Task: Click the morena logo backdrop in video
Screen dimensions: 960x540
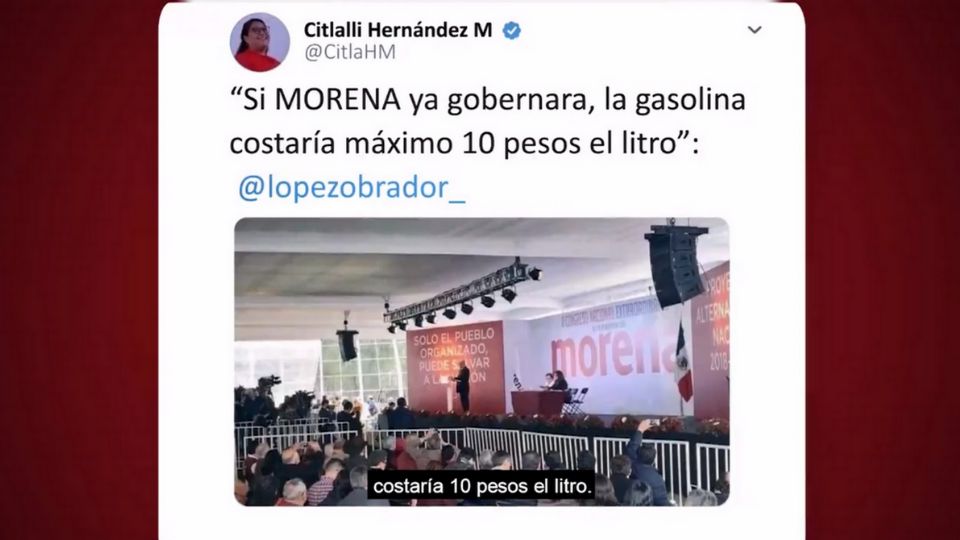Action: pyautogui.click(x=610, y=355)
